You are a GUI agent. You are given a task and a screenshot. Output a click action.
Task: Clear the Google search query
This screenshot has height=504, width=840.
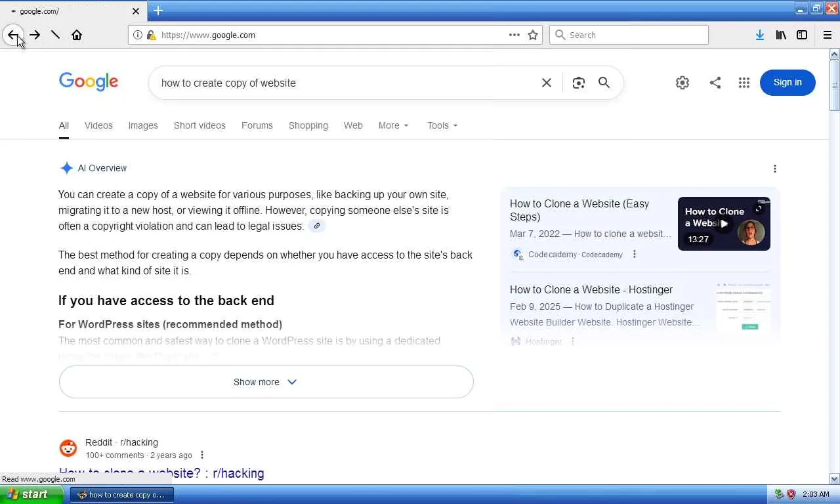(x=547, y=83)
